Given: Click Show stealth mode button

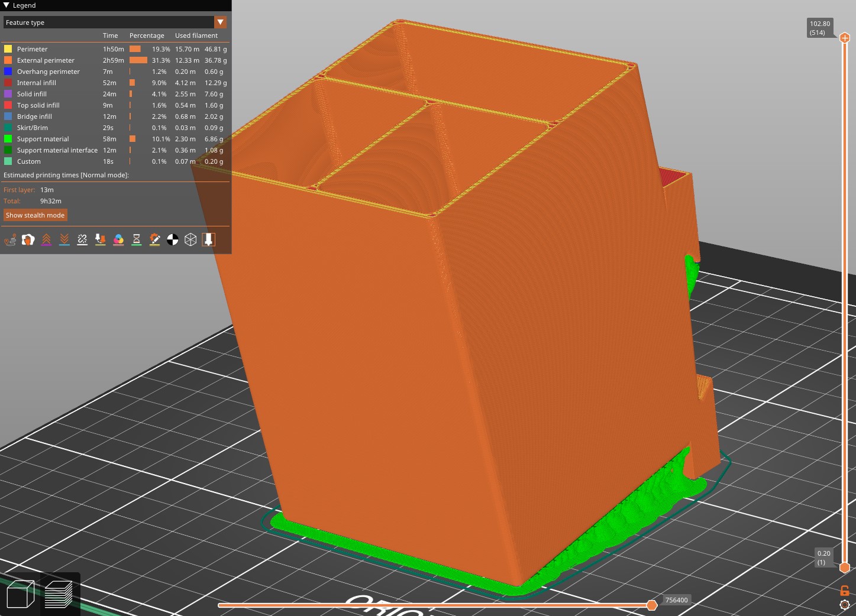Looking at the screenshot, I should coord(35,215).
